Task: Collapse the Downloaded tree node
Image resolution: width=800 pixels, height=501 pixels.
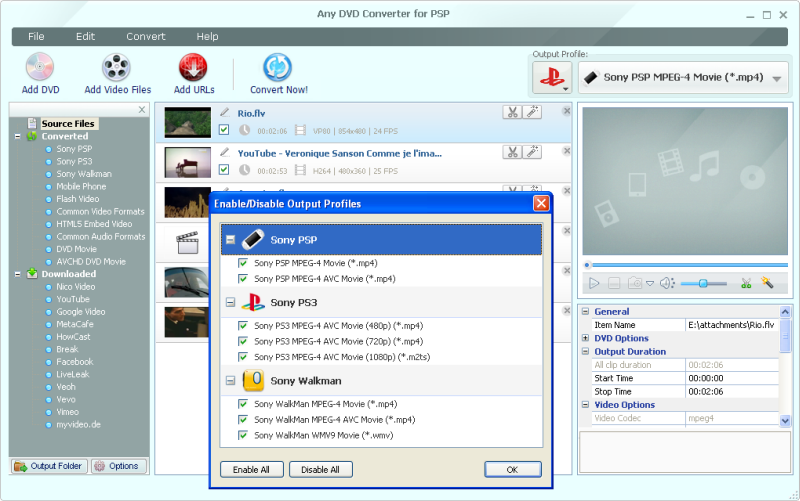Action: (x=17, y=274)
